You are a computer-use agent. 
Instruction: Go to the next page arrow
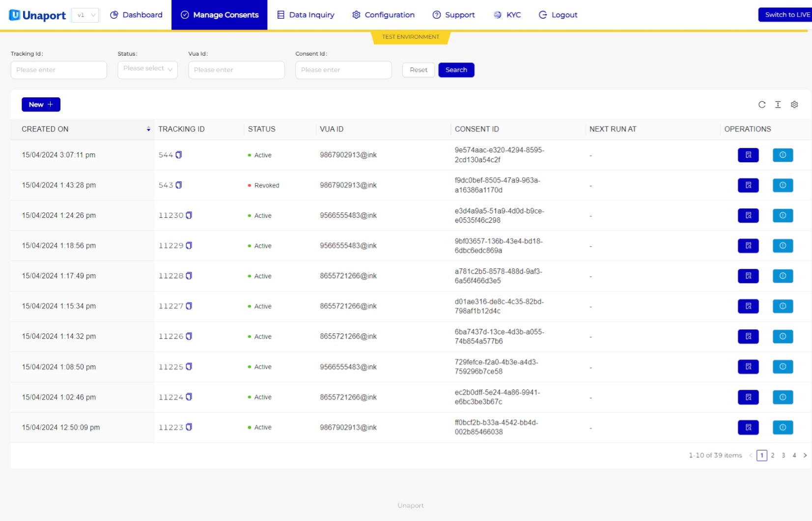pyautogui.click(x=805, y=456)
